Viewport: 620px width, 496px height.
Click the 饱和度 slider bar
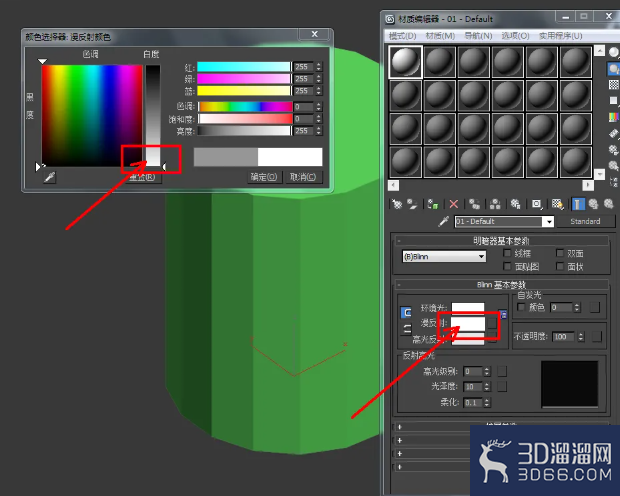pos(245,119)
